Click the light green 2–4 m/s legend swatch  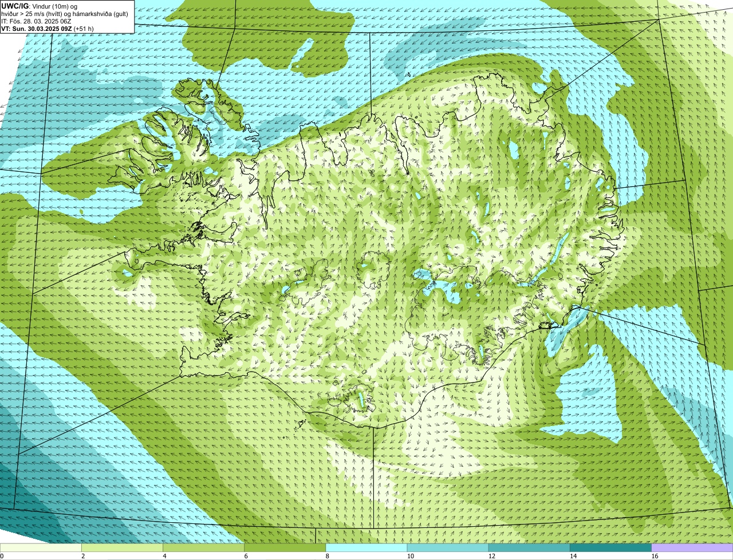point(122,548)
